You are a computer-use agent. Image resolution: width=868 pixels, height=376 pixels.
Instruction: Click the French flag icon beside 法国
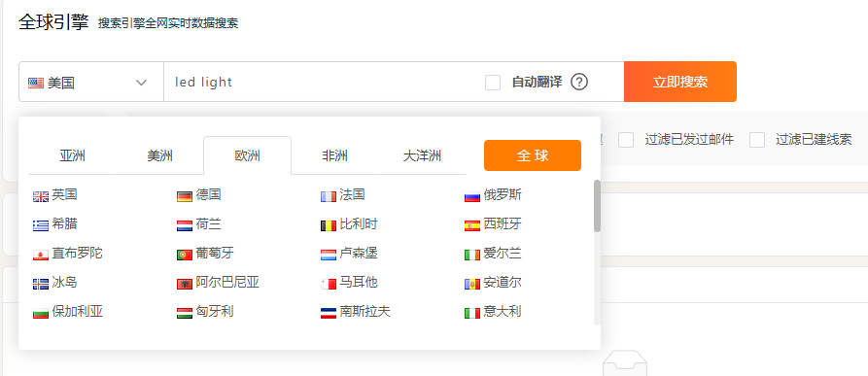(329, 196)
